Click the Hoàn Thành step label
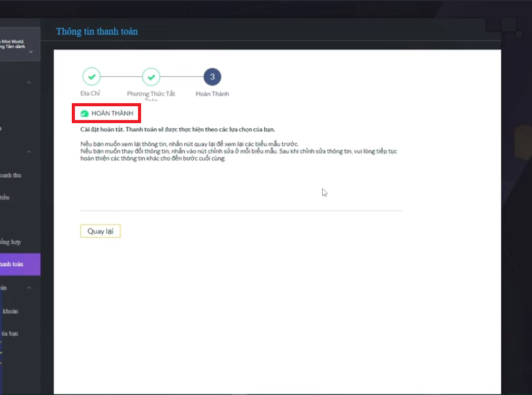Screen dimensions: 532x395 point(212,94)
